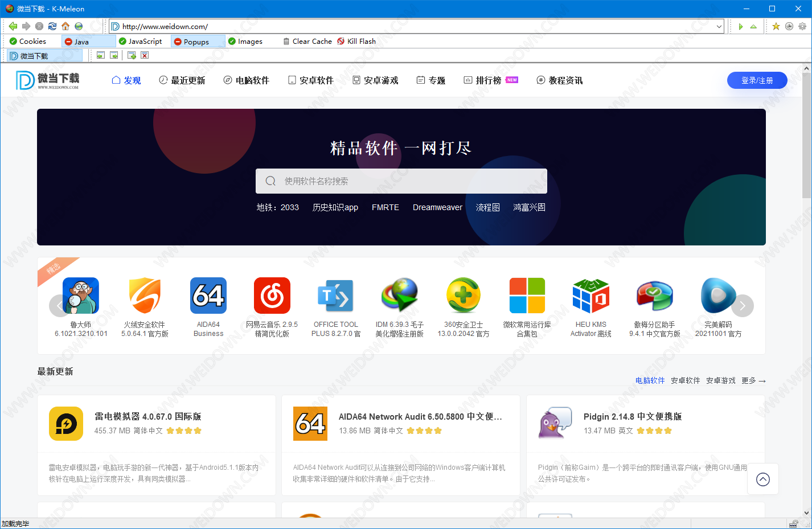Open the 360安全卫士 icon

point(464,296)
